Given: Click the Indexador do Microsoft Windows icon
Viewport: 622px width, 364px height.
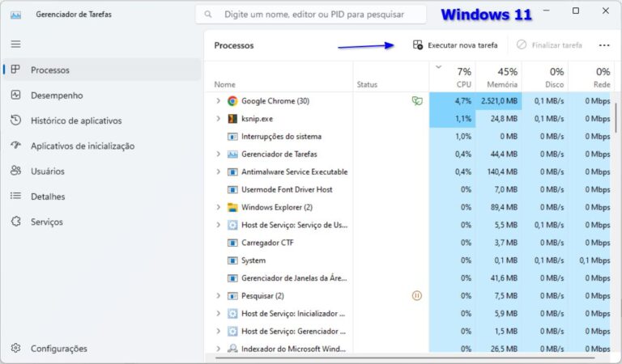Looking at the screenshot, I should coord(232,348).
